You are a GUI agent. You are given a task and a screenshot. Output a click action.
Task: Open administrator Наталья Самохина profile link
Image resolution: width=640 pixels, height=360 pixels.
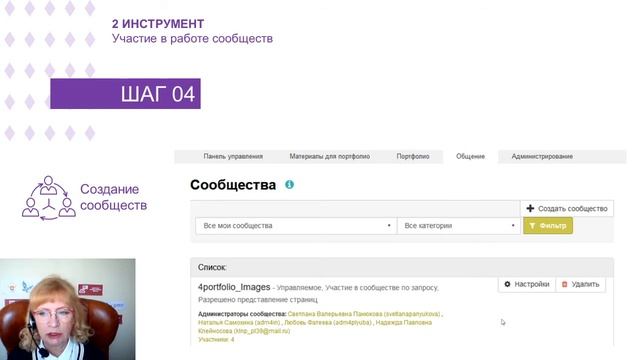239,322
